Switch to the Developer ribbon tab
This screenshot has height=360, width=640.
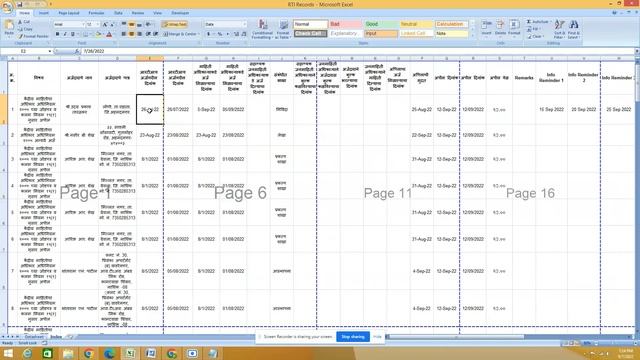click(x=180, y=13)
